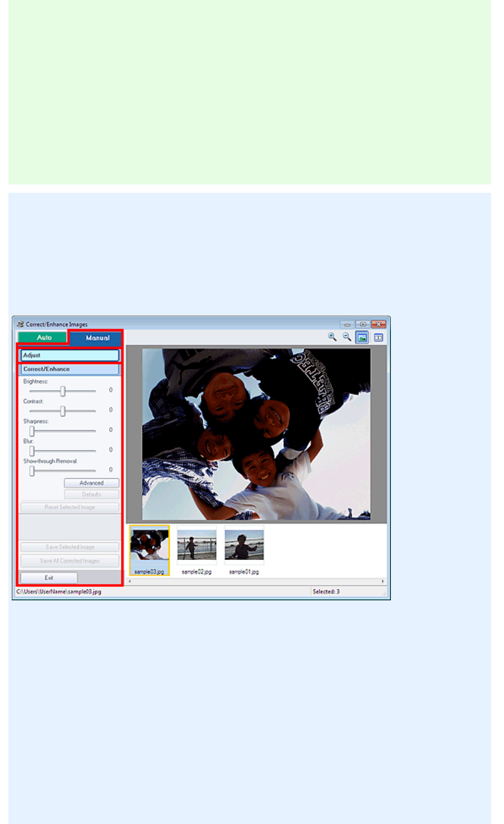
Task: Click the Show-through Removal value 0
Action: tap(111, 470)
